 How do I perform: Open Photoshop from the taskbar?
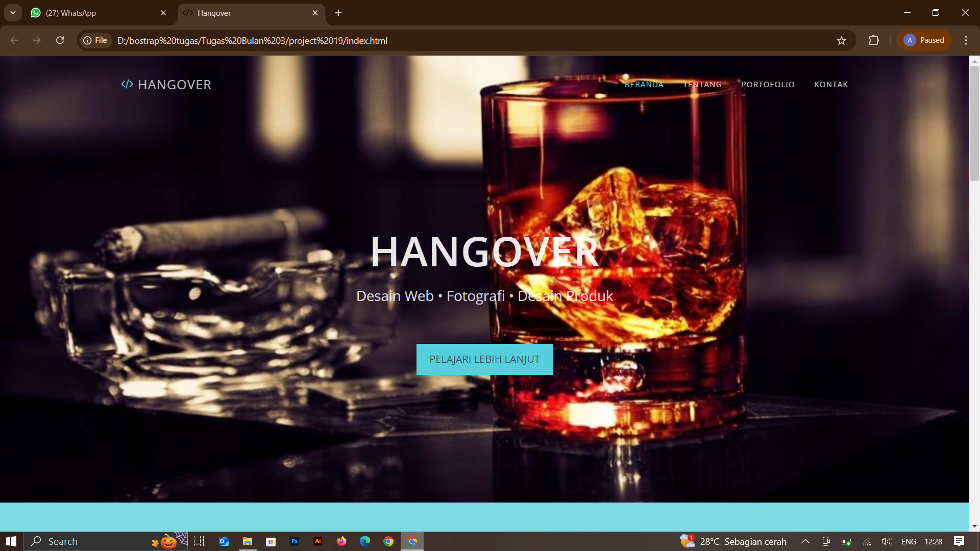[x=295, y=541]
